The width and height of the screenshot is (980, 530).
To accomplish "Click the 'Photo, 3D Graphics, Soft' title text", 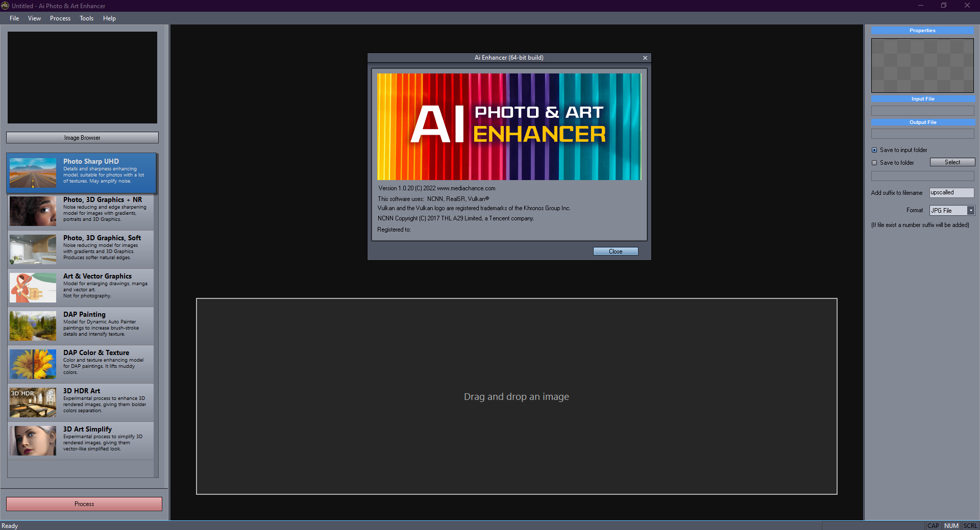I will click(102, 238).
